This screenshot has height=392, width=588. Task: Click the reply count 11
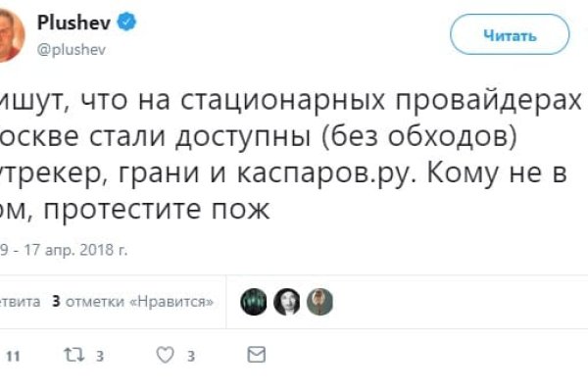tap(14, 355)
